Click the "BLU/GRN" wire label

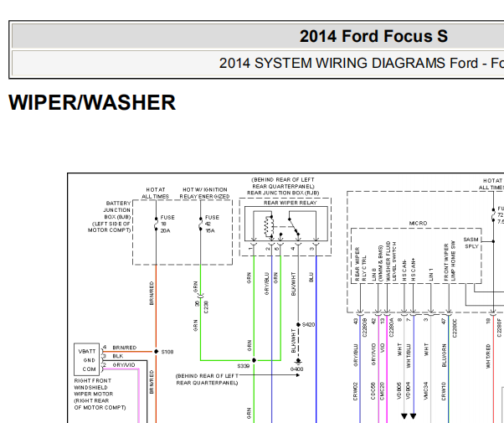[x=444, y=355]
